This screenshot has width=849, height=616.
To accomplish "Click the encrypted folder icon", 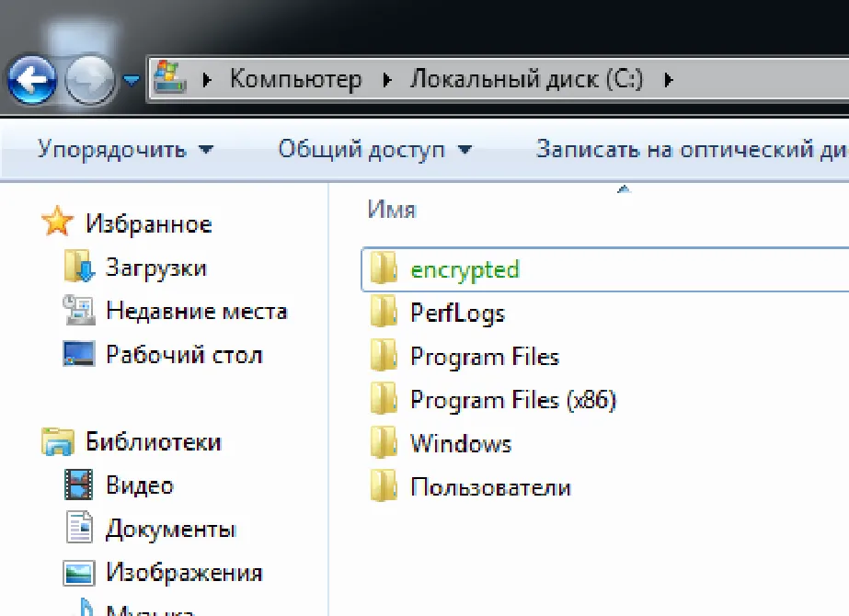I will [384, 268].
